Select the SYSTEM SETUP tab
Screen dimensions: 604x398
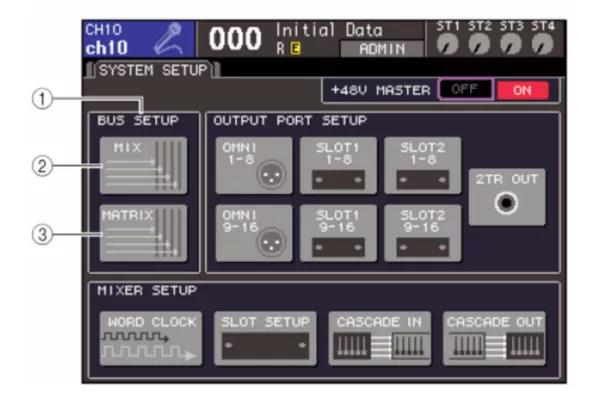click(x=153, y=70)
